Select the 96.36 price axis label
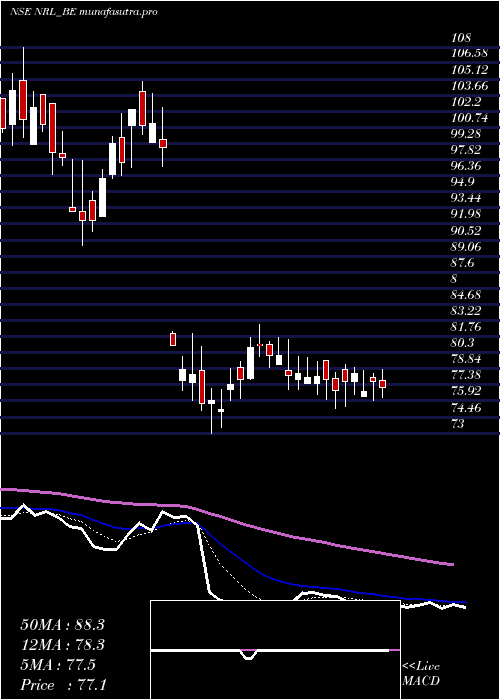The image size is (500, 700). click(x=467, y=167)
